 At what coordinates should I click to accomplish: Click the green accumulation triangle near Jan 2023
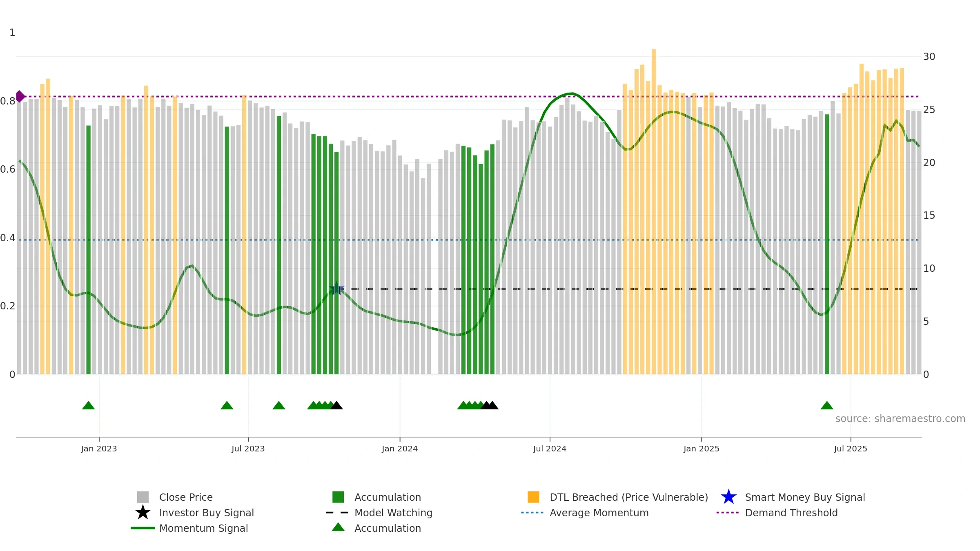click(88, 405)
